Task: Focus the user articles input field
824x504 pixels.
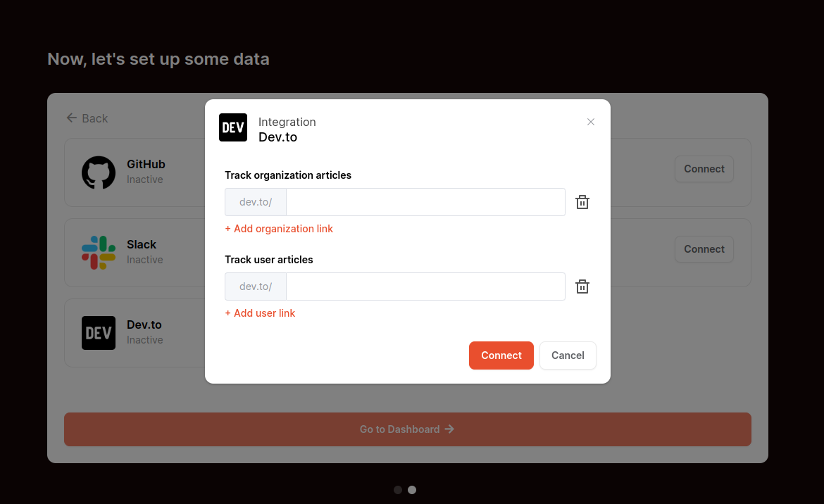Action: (x=425, y=286)
